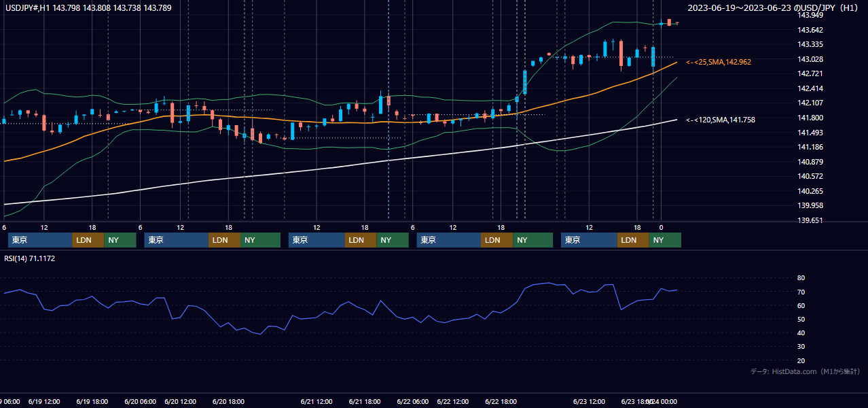Screen dimensions: 868x408
Task: Click the NY session block for 6/23
Action: 665,240
